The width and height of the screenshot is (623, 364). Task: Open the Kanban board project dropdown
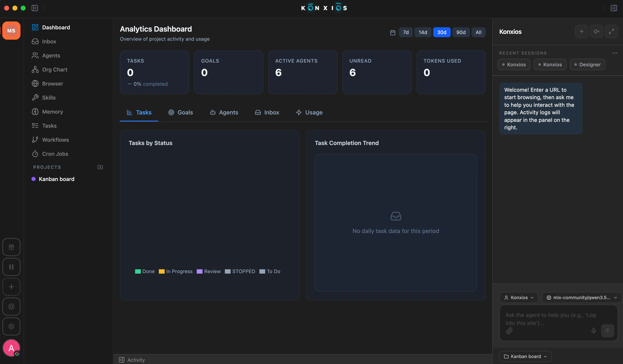coord(525,356)
